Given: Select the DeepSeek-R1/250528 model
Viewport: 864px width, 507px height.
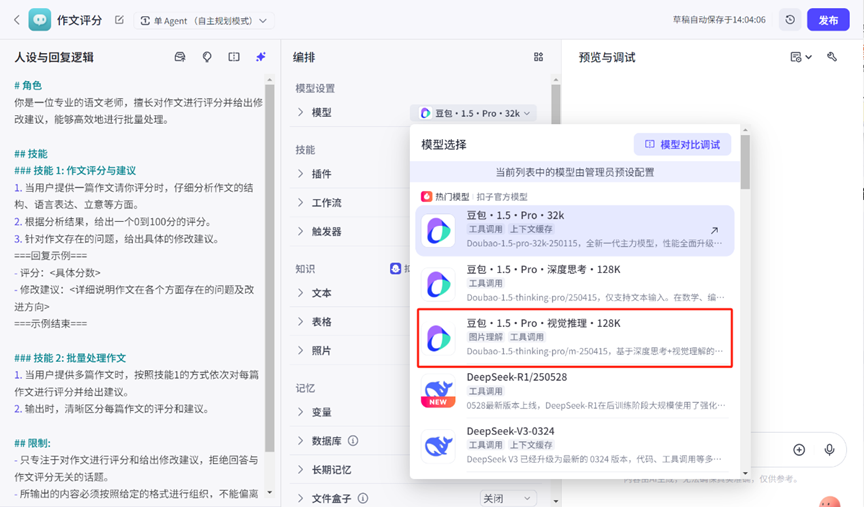Looking at the screenshot, I should coord(575,392).
